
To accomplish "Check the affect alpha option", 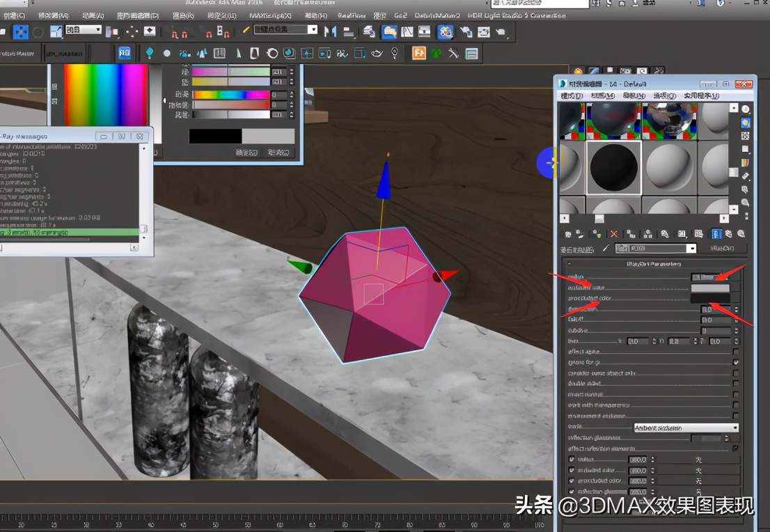I will click(736, 352).
